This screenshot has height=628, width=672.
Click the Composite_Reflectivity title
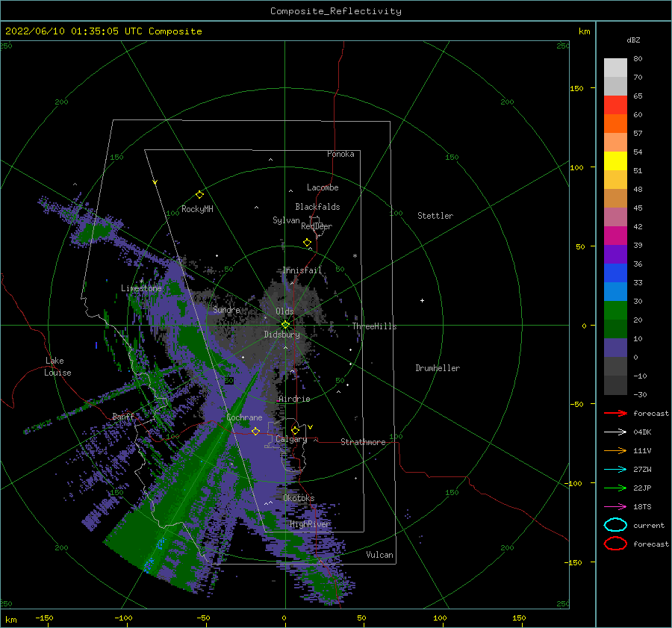pos(336,11)
